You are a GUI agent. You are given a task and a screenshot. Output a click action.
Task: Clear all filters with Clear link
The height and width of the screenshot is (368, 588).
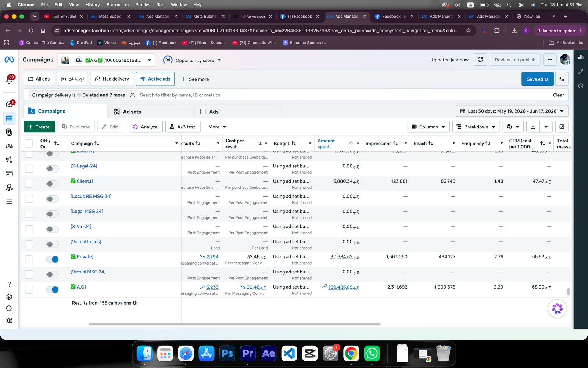click(x=558, y=95)
